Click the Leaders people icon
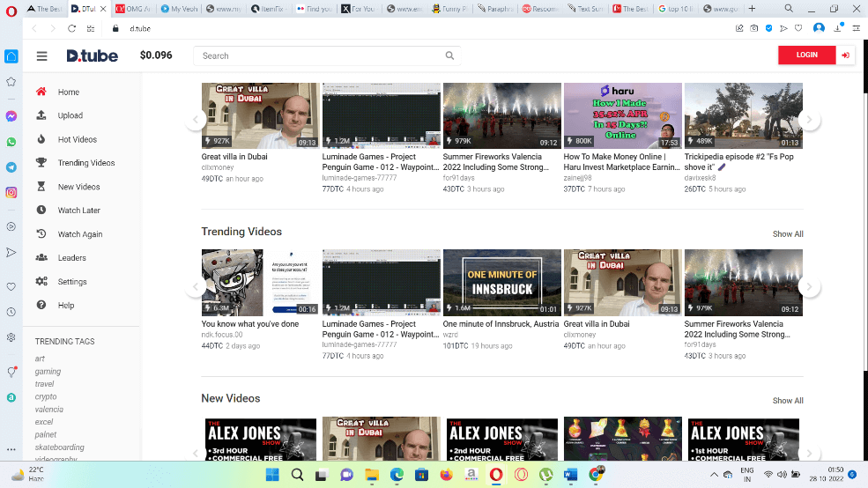 point(41,257)
